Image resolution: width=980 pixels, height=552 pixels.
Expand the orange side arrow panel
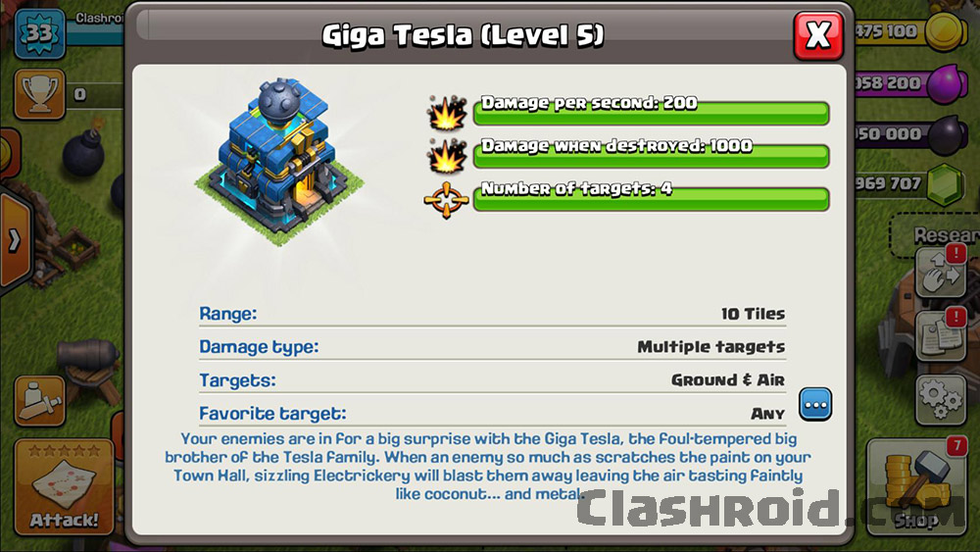[x=15, y=240]
